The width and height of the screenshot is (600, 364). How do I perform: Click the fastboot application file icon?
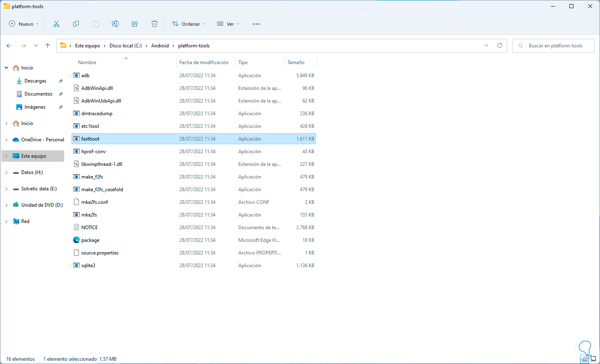coord(76,139)
